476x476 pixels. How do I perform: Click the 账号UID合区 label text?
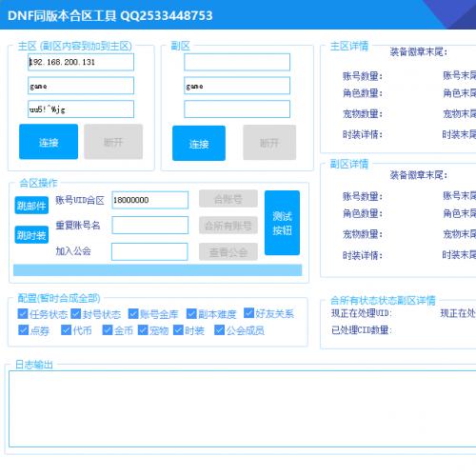pos(80,200)
